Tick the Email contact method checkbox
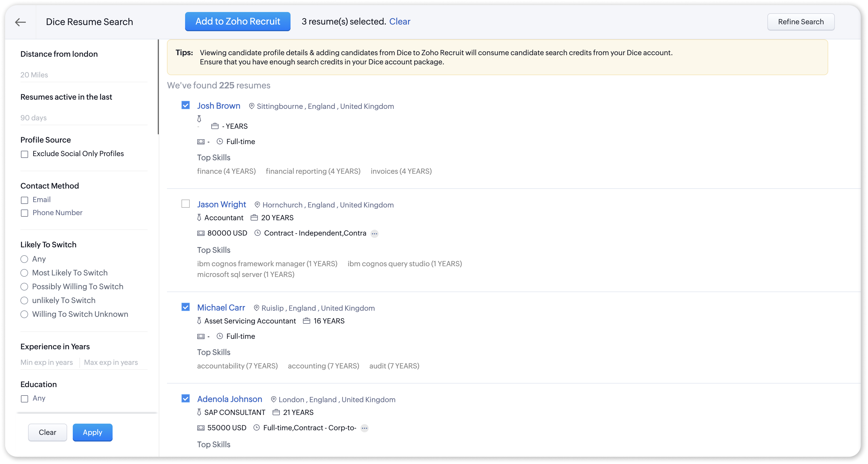 click(x=24, y=200)
